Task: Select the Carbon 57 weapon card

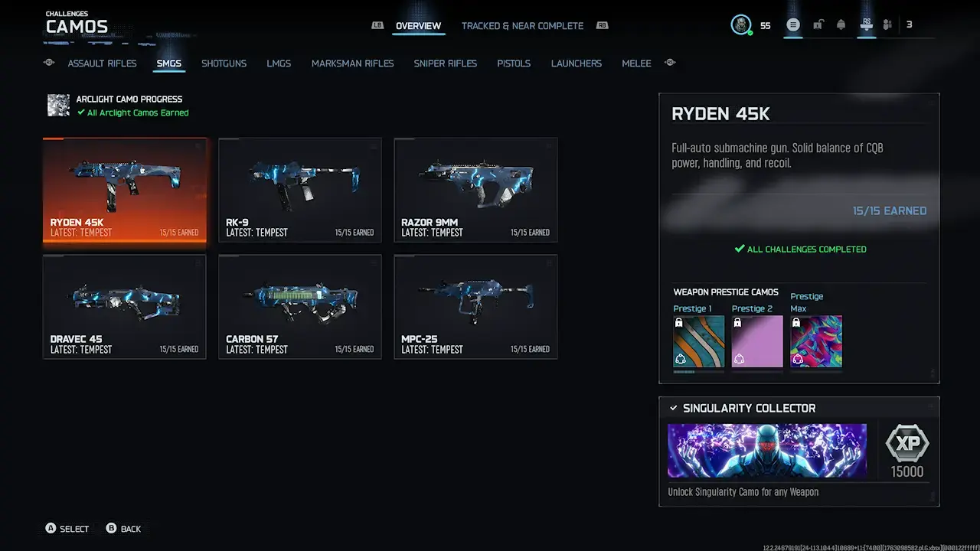Action: [x=300, y=307]
